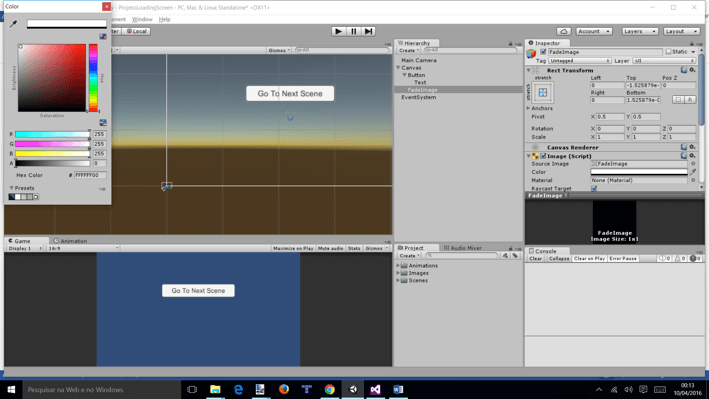This screenshot has height=399, width=709.
Task: Click the Pause button in toolbar
Action: tap(354, 31)
